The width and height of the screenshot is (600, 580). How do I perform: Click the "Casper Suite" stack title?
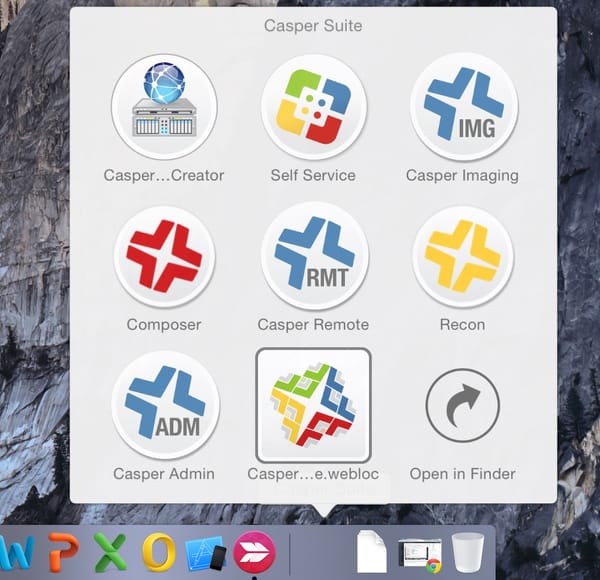tap(313, 26)
